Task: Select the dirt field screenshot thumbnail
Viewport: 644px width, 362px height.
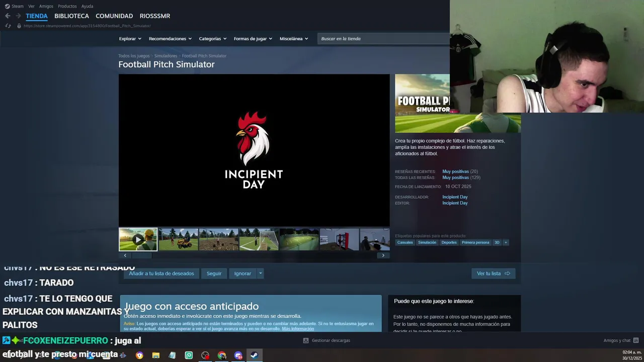Action: coord(218,240)
